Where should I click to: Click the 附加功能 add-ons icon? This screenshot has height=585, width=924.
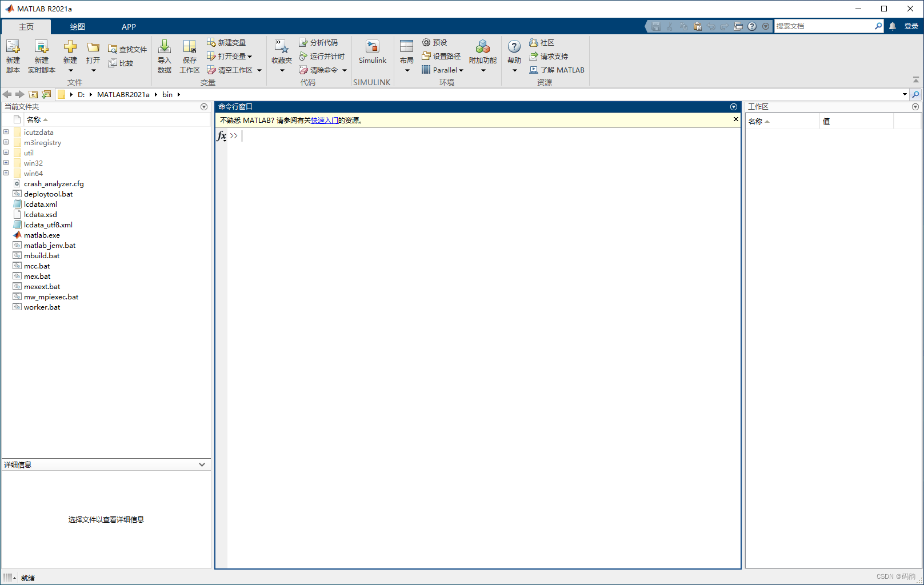pos(483,47)
